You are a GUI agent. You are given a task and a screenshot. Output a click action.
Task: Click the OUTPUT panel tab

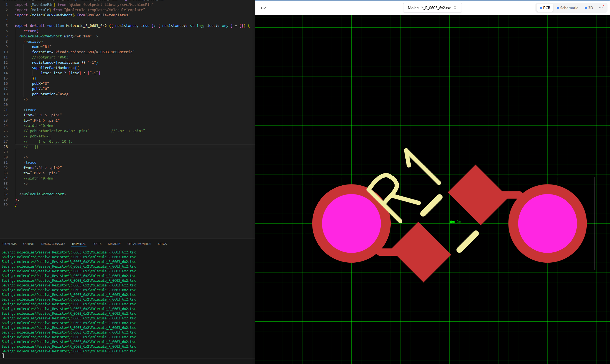pos(29,244)
